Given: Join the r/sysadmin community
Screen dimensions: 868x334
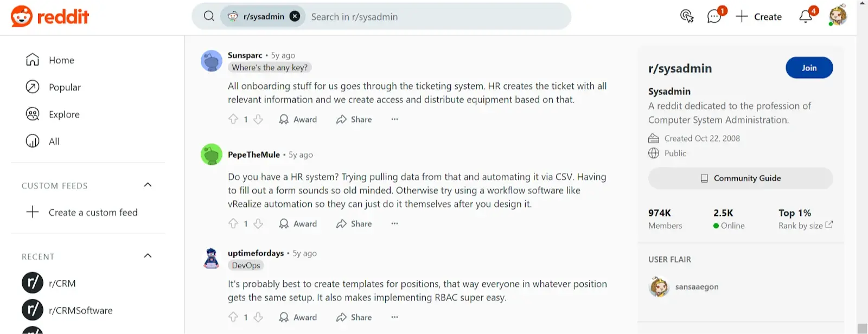Looking at the screenshot, I should [808, 68].
